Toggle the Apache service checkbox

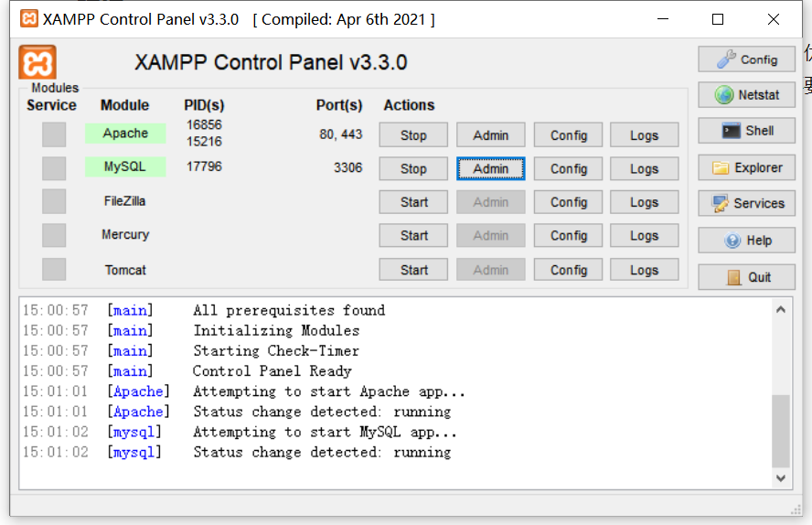click(54, 134)
